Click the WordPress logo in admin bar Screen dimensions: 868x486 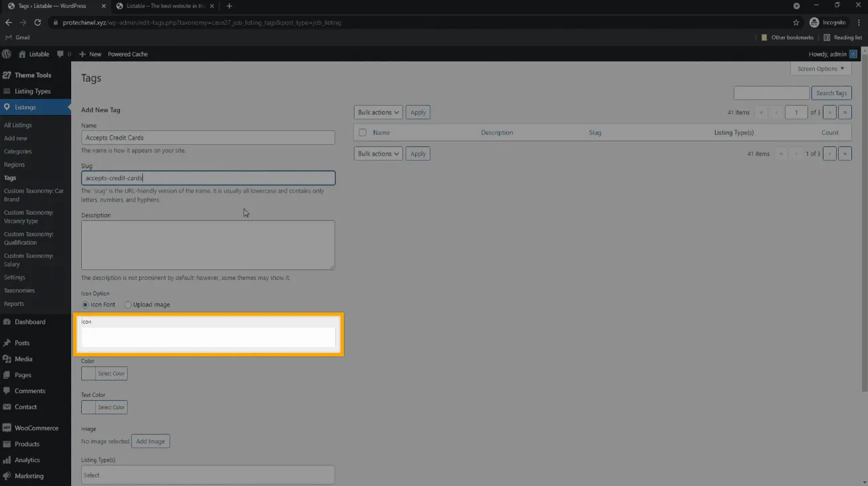[7, 54]
